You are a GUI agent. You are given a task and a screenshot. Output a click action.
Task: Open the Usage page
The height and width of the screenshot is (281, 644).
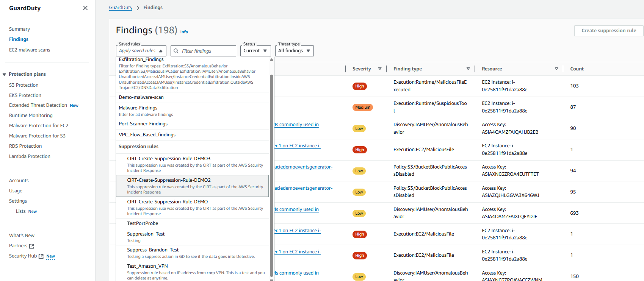(x=16, y=191)
